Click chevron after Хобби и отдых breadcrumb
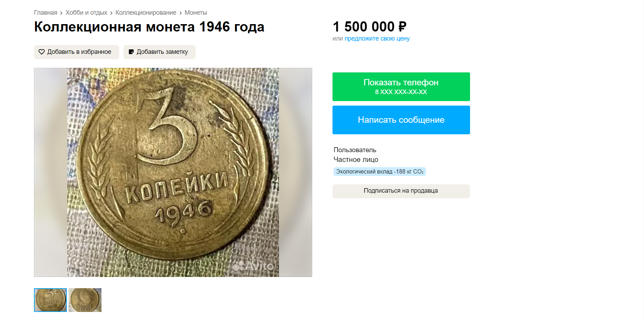Screen dimensions: 644x320 [111, 13]
